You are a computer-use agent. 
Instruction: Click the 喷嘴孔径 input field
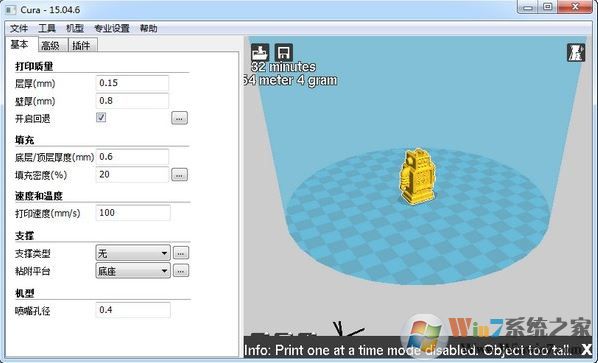(133, 310)
